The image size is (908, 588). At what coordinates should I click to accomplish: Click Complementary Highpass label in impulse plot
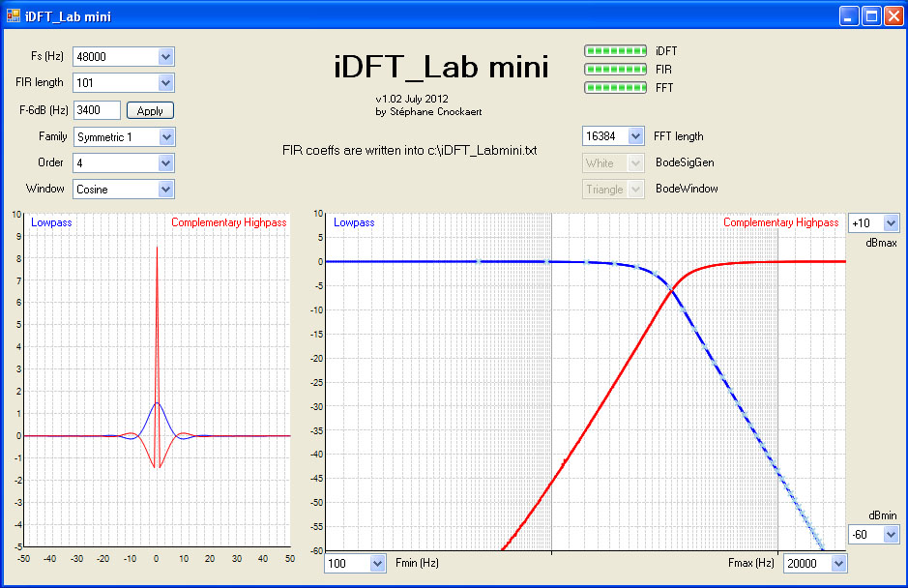(229, 222)
